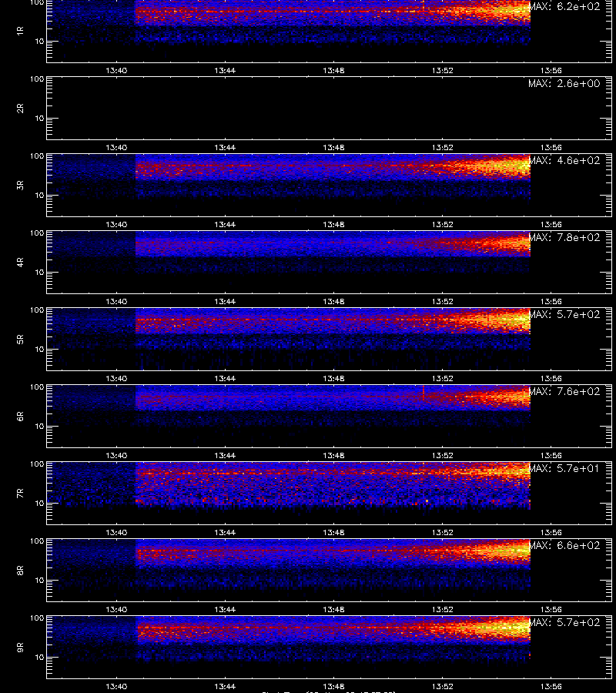616x693 pixels.
Task: Select the '1R' y-axis panel label
Action: (20, 31)
